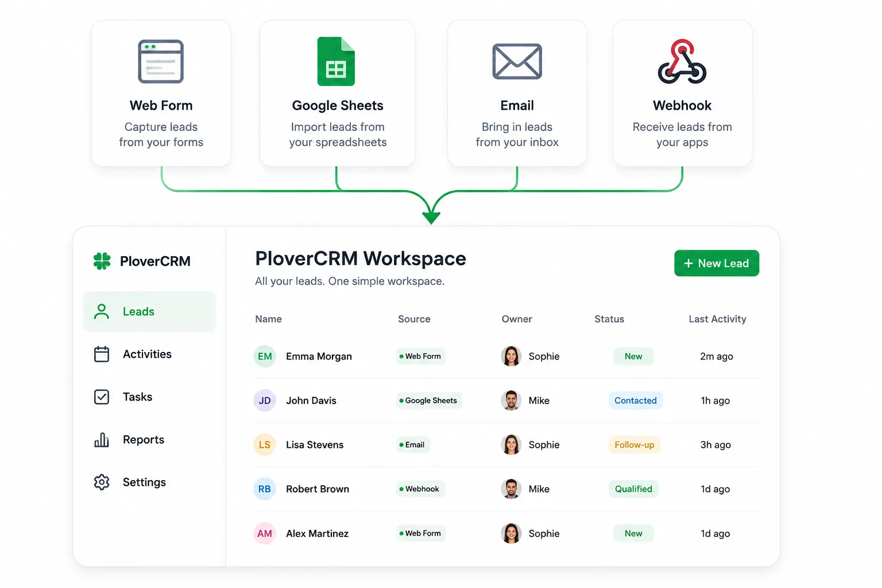
Task: Click the '1h ago' activity time
Action: click(x=715, y=401)
